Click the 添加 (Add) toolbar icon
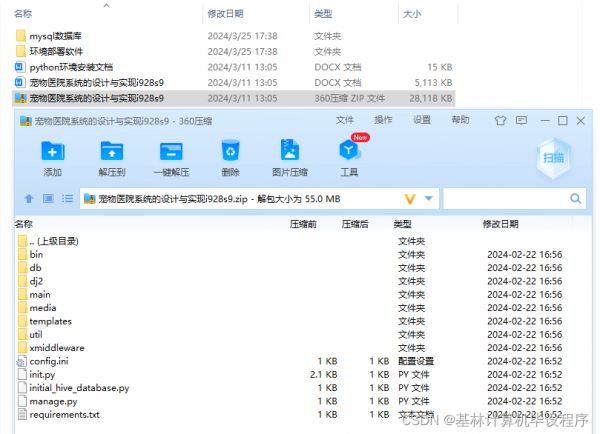Image resolution: width=600 pixels, height=434 pixels. coord(52,151)
